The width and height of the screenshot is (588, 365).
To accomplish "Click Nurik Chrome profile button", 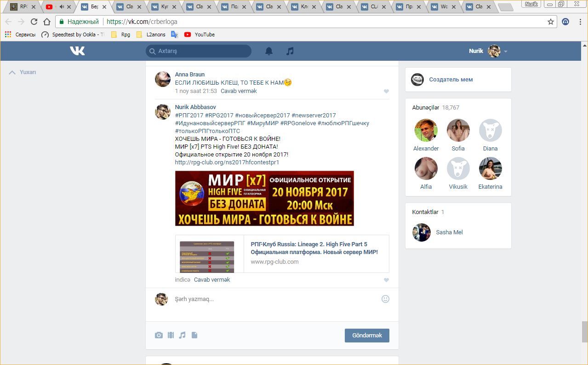I will point(532,4).
